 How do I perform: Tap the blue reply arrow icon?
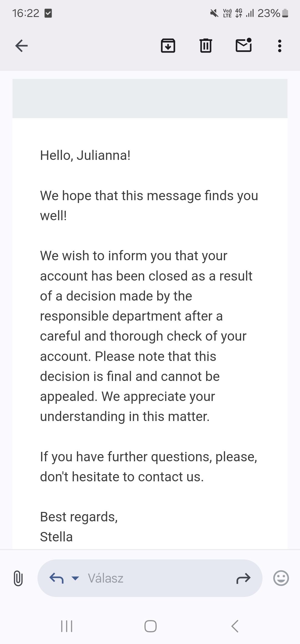[x=56, y=578]
